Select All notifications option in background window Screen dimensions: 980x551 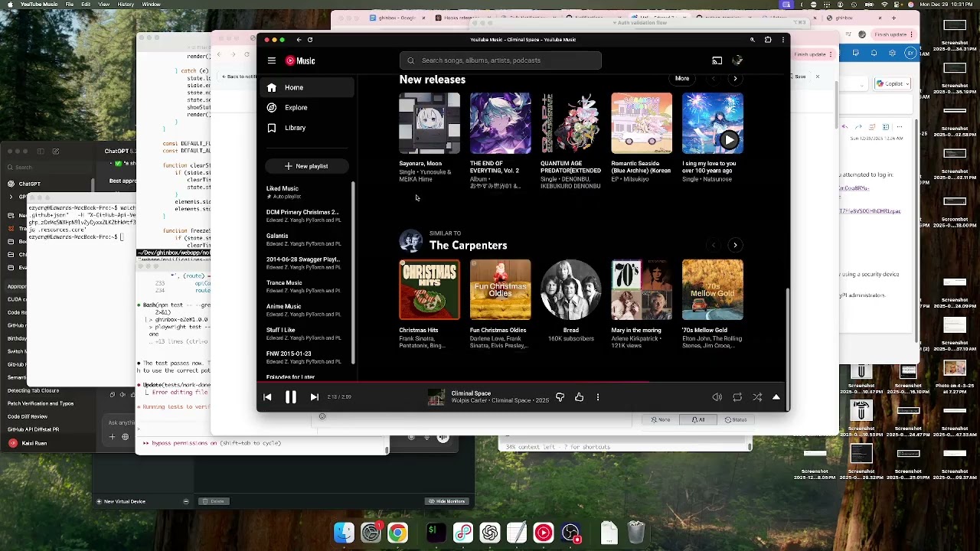point(698,419)
